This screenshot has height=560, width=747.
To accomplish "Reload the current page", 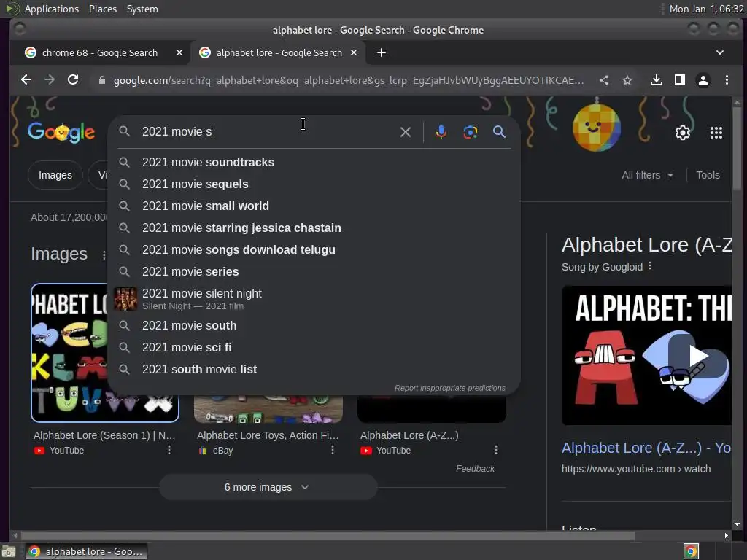I will pyautogui.click(x=73, y=80).
